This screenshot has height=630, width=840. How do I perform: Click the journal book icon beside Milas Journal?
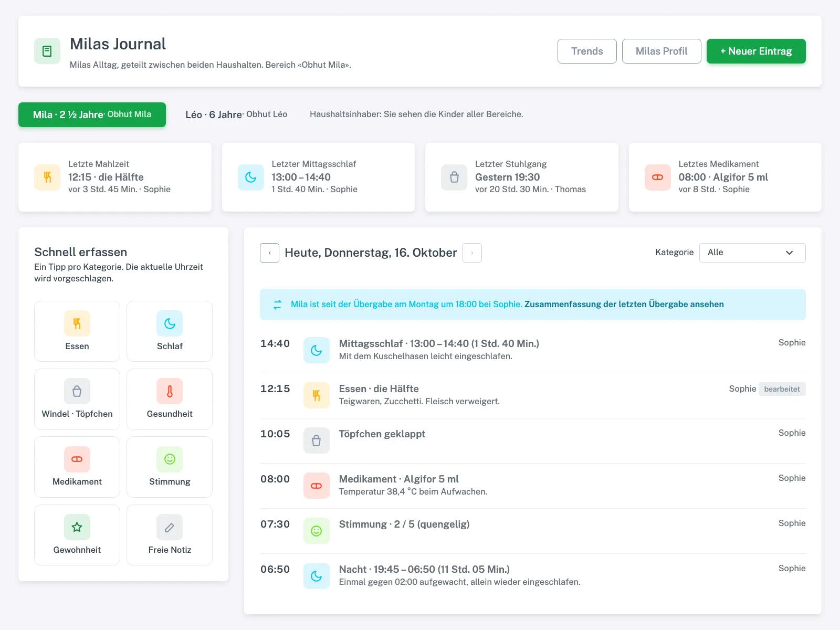click(47, 51)
